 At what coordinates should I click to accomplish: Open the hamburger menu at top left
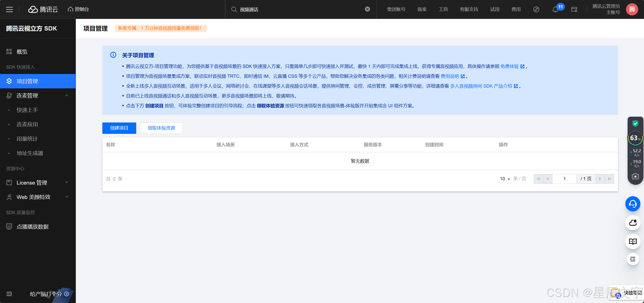click(x=9, y=10)
